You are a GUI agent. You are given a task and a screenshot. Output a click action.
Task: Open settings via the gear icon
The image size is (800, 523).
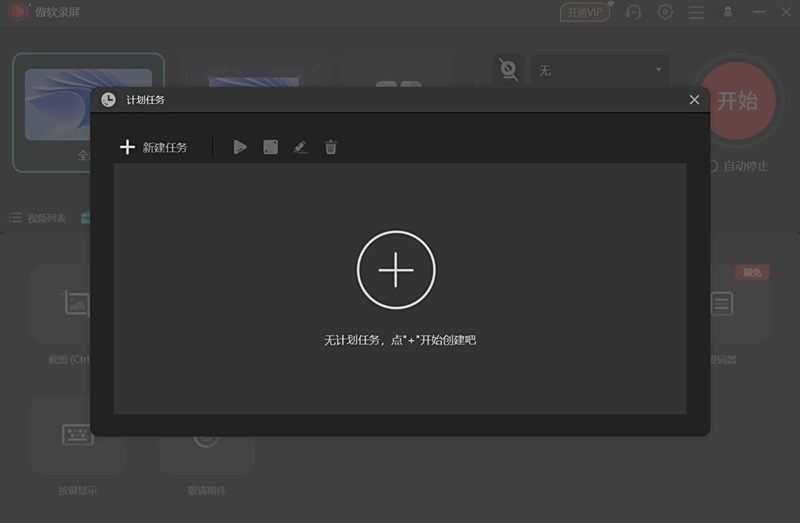click(x=665, y=12)
